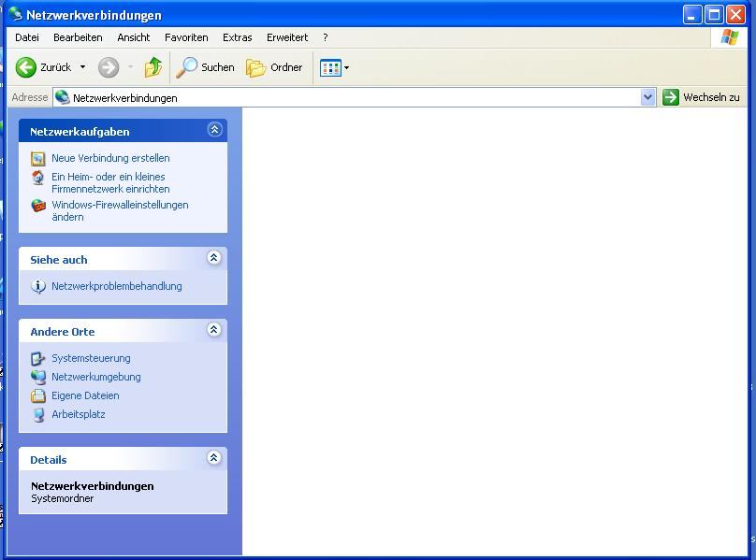Click the Systemordner description text
The height and width of the screenshot is (560, 756).
tap(62, 498)
